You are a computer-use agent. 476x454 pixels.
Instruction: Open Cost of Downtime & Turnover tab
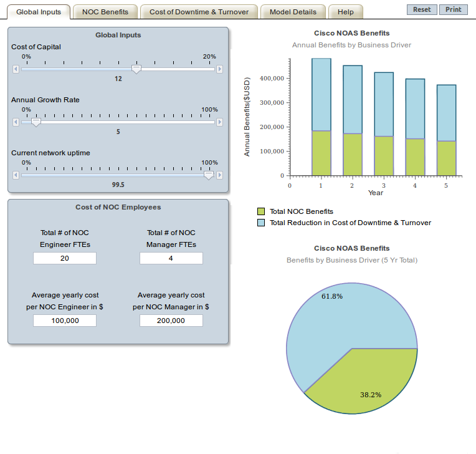pyautogui.click(x=199, y=12)
